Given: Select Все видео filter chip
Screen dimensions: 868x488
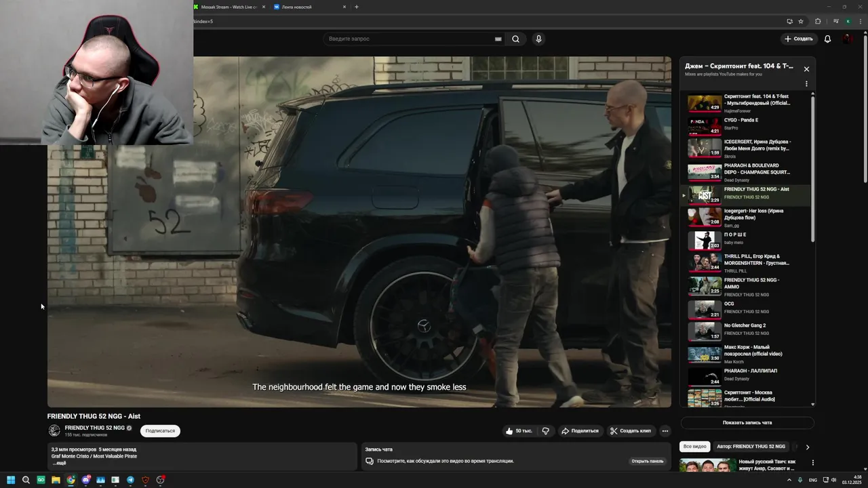Looking at the screenshot, I should (x=694, y=447).
